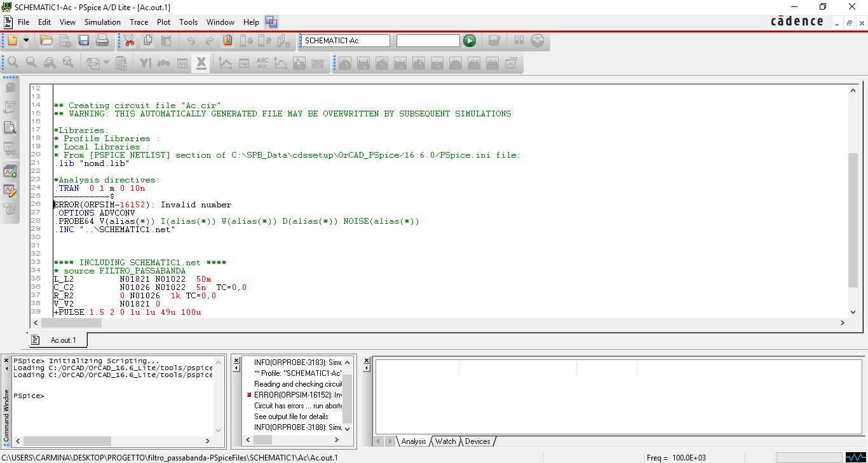Click the Save diskette icon
Viewport: 868px width, 463px height.
[83, 41]
